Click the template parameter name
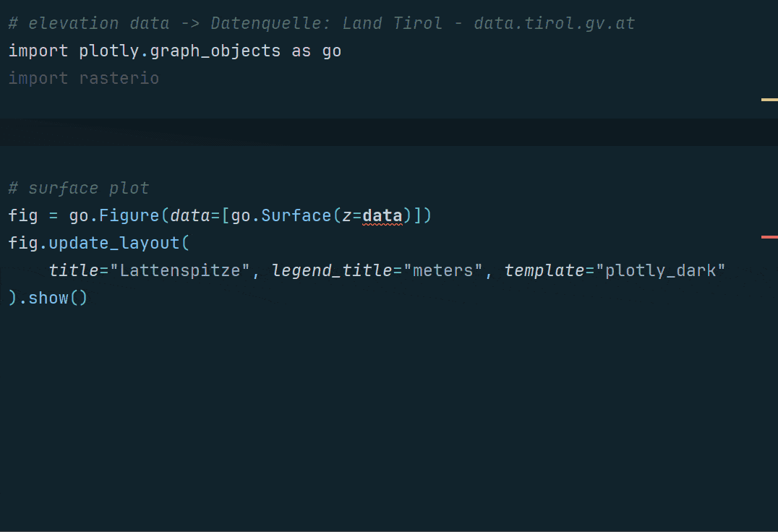Screen dimensions: 778x532 coord(544,270)
